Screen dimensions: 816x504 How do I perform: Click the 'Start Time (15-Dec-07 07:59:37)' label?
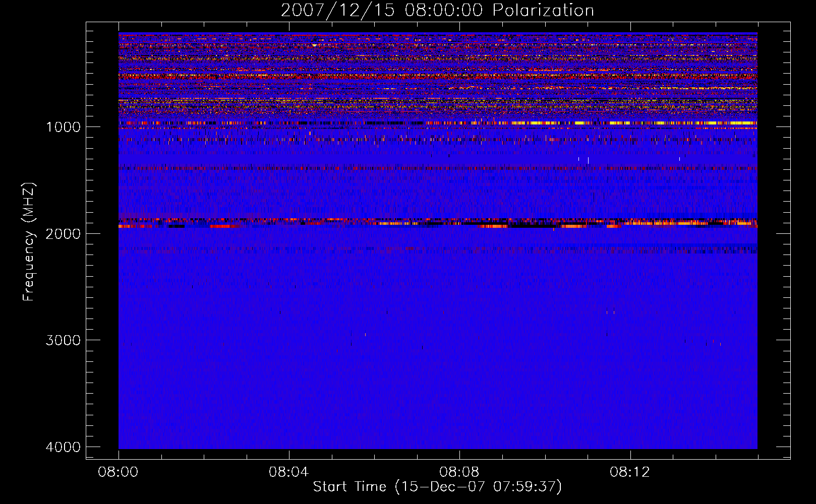click(437, 487)
